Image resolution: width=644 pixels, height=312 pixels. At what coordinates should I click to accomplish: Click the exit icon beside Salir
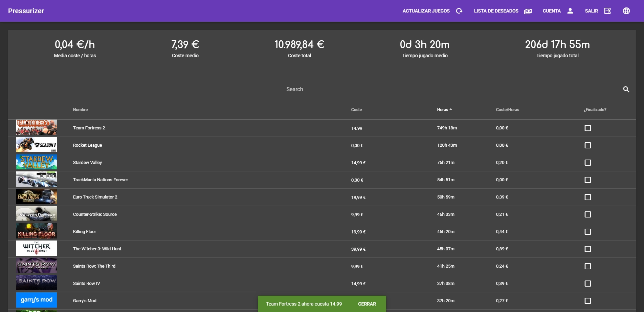coord(607,11)
